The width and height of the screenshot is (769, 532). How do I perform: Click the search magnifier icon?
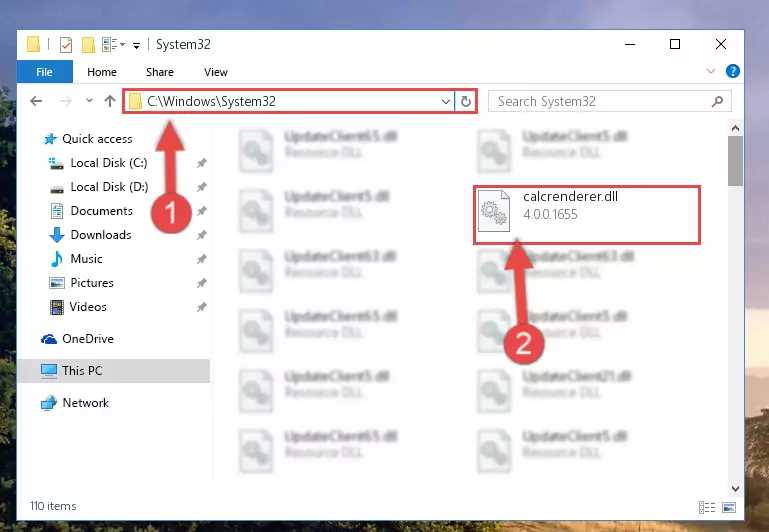click(x=717, y=101)
